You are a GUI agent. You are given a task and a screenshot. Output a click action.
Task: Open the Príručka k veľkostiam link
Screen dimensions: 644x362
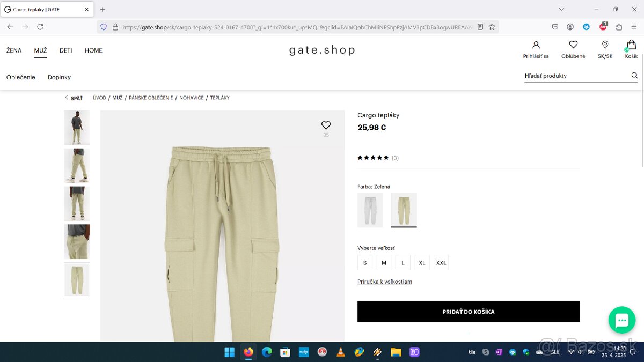coord(385,282)
